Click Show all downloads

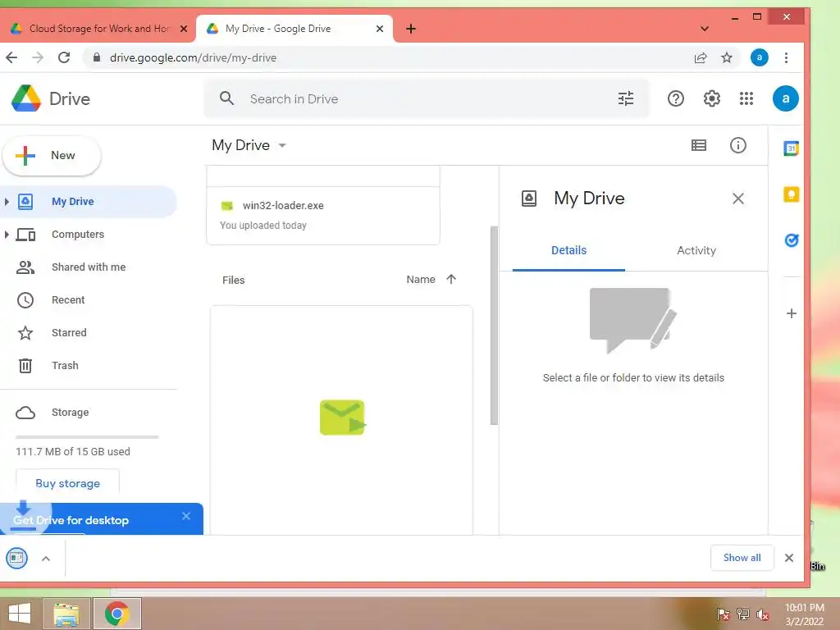pos(742,558)
